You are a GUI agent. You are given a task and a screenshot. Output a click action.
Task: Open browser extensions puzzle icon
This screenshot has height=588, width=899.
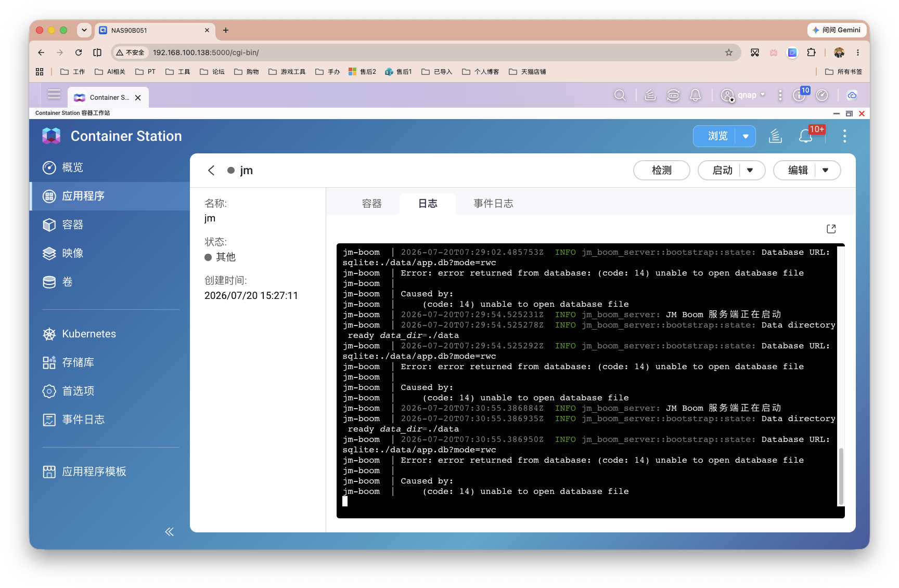[811, 53]
